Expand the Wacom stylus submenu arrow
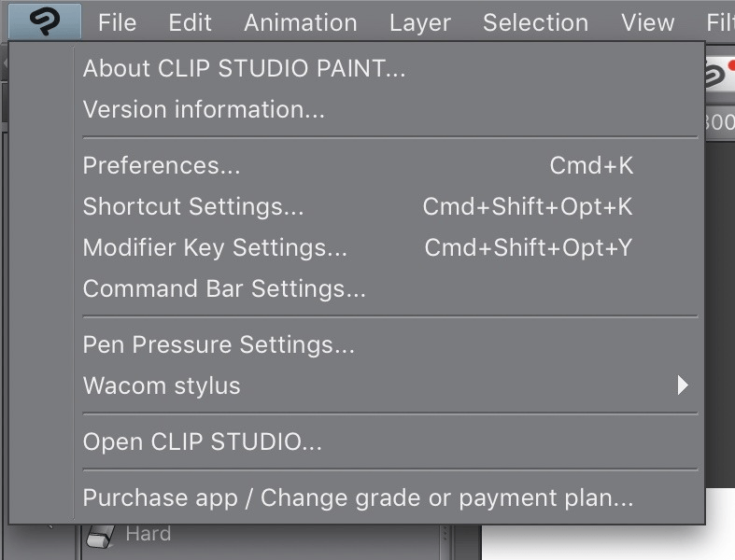The height and width of the screenshot is (560, 735). click(x=683, y=385)
